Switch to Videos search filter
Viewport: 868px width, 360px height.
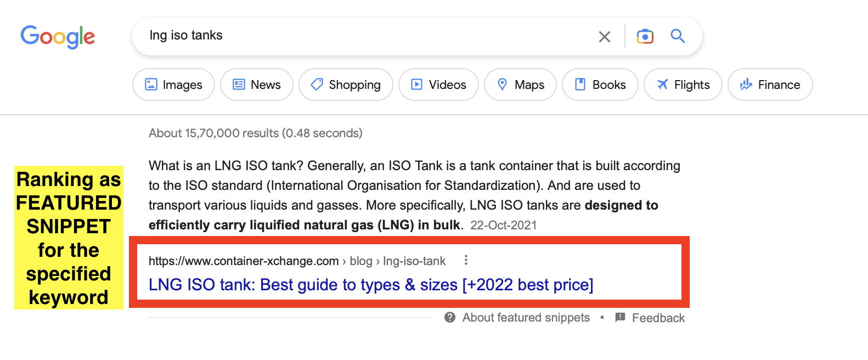(x=438, y=85)
